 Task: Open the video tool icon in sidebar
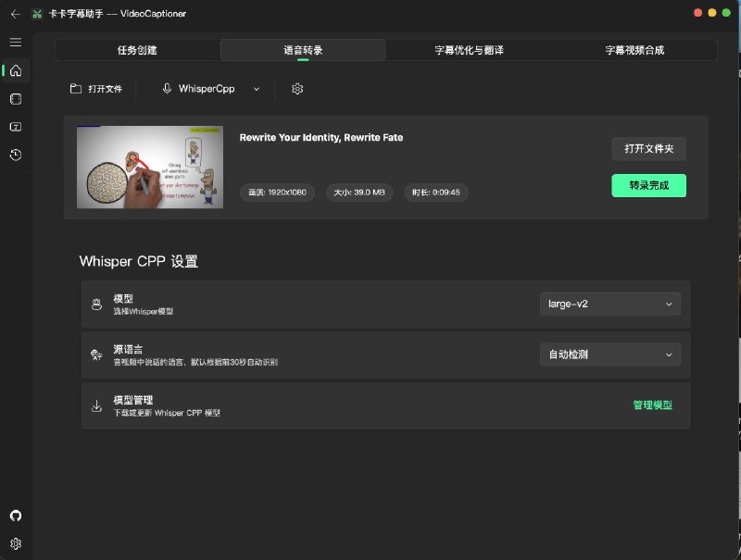[x=15, y=99]
